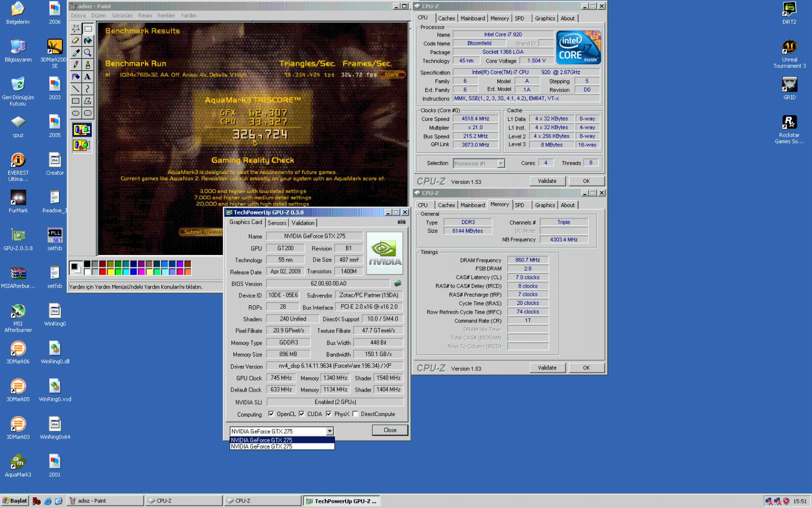Screen dimensions: 812x508
Task: Select the highlighted first GTX 275 list entry
Action: pos(282,440)
